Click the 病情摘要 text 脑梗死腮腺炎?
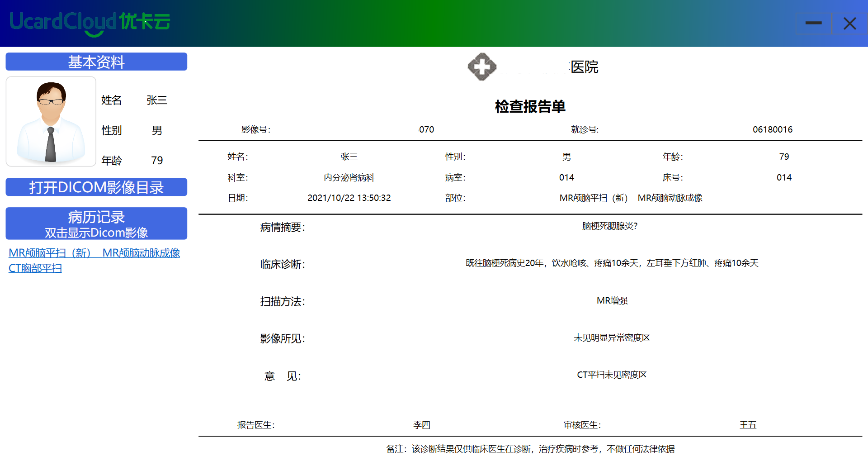The width and height of the screenshot is (868, 466). [x=609, y=226]
